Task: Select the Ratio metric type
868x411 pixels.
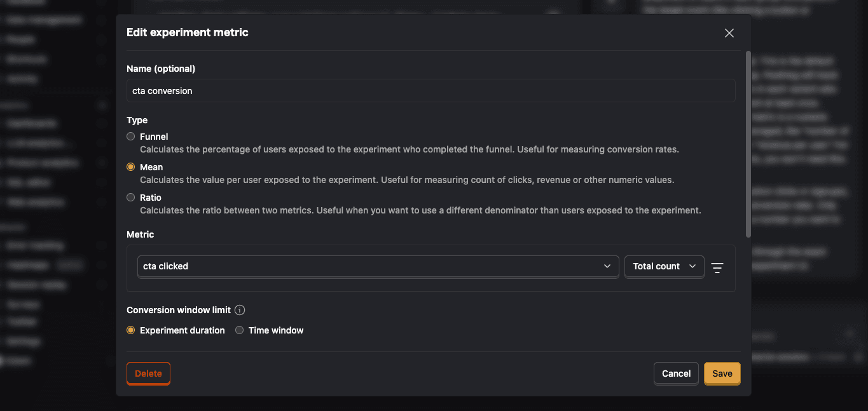Action: (x=131, y=198)
